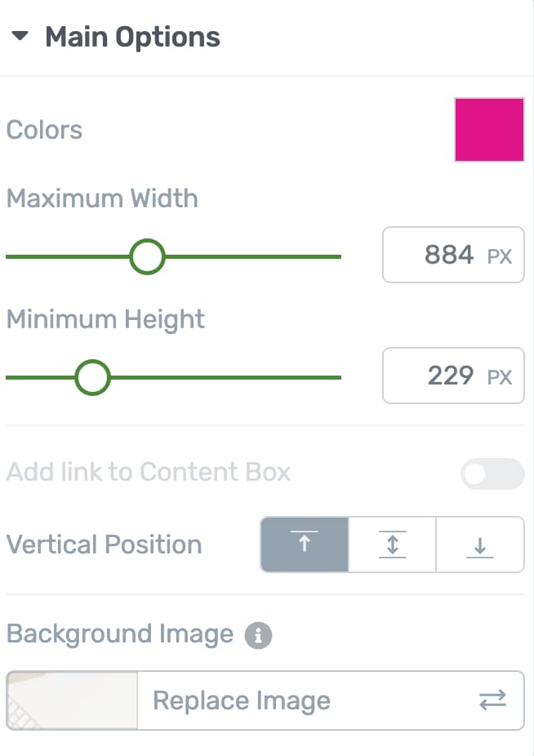Click the PX unit beside 884

(500, 256)
